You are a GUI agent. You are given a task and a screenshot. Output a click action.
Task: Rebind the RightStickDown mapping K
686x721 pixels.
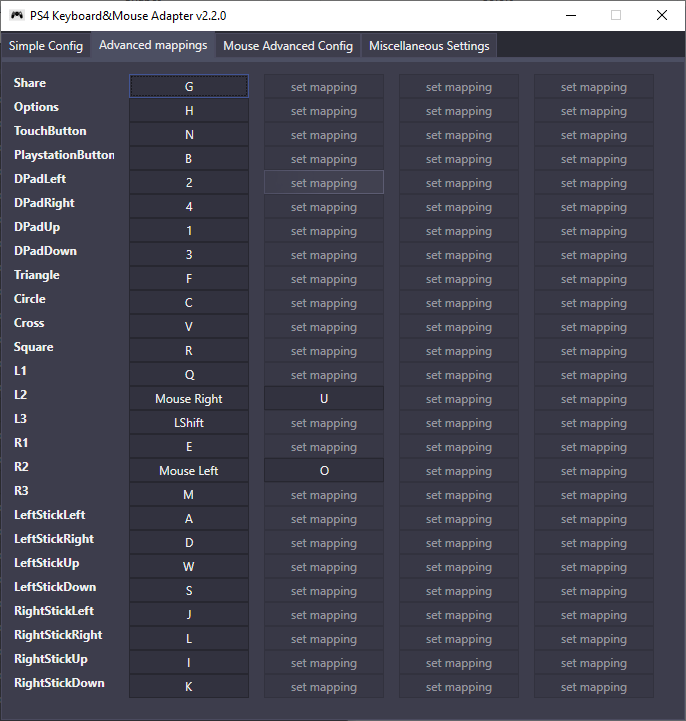(189, 687)
